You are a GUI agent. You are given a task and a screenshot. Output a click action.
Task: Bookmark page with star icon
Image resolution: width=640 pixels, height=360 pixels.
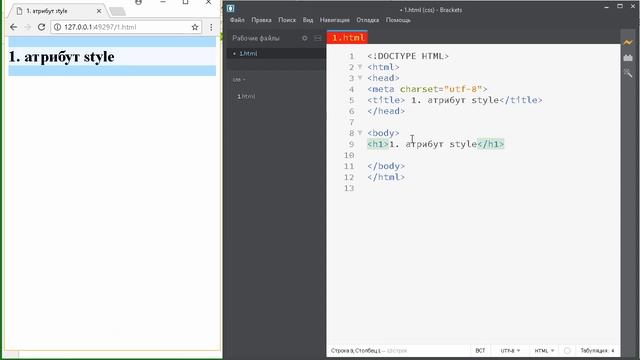pos(195,27)
